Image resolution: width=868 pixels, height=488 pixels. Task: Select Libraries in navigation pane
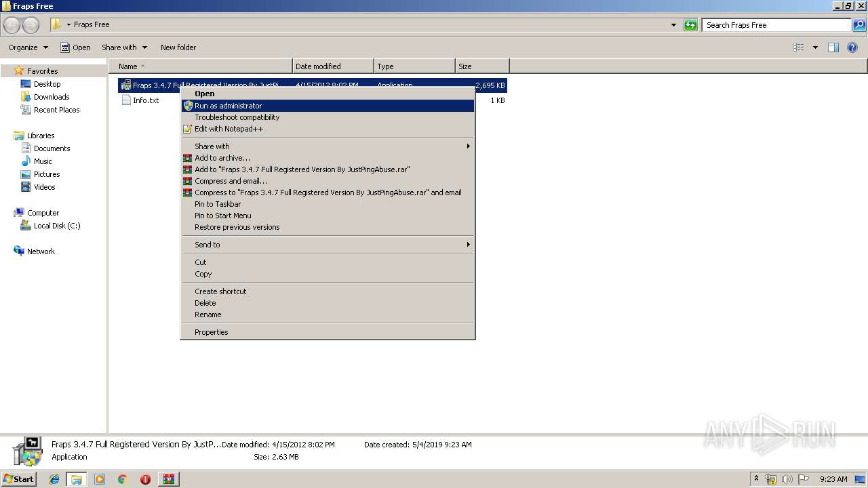41,136
